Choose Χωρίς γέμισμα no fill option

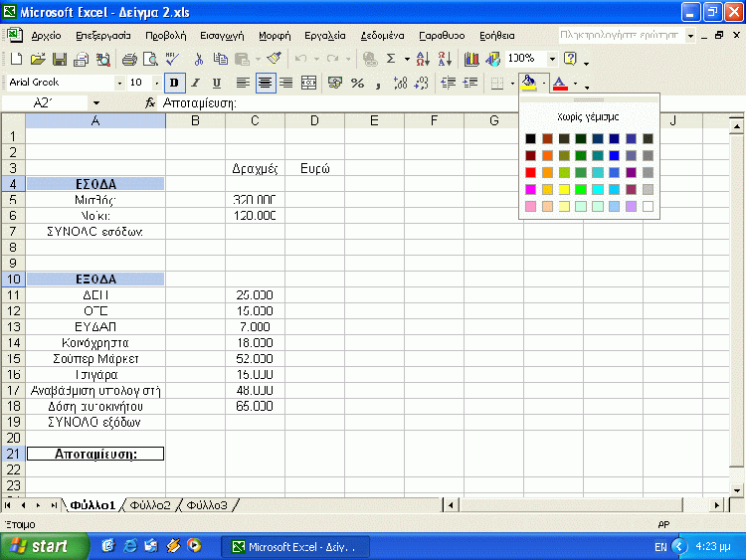[589, 116]
